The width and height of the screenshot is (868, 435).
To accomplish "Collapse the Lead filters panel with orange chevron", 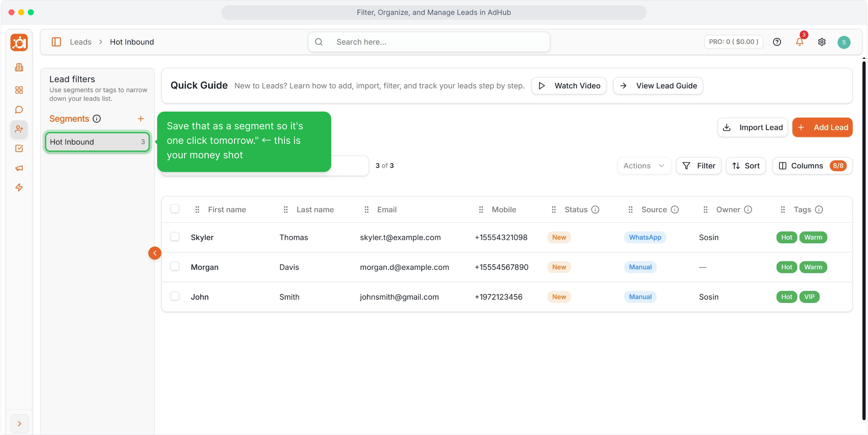I will 155,253.
